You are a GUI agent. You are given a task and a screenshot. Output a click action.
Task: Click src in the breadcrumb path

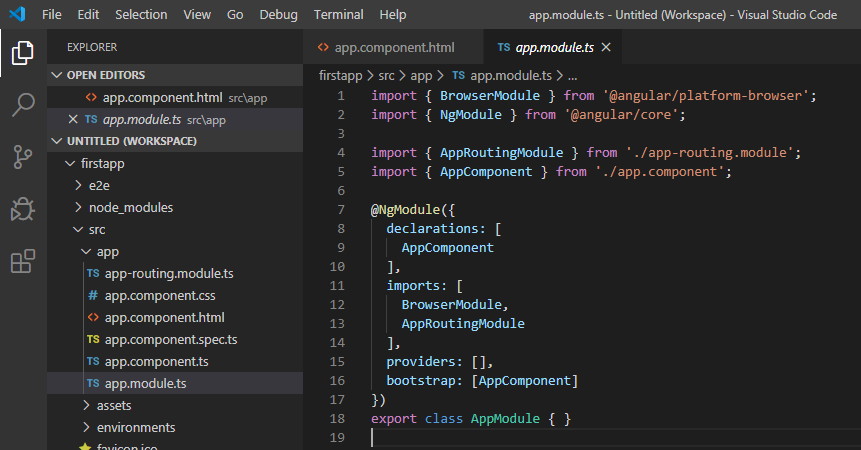pyautogui.click(x=387, y=75)
